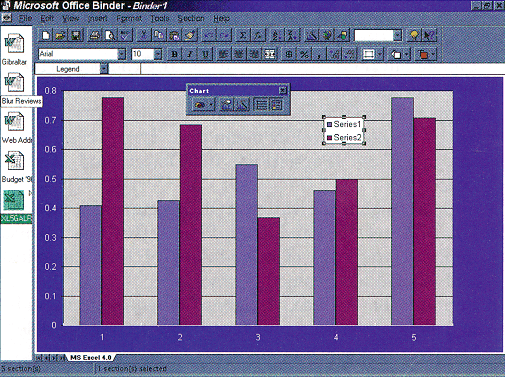Select the Budget section in binder pane
The height and width of the screenshot is (377, 505).
(16, 167)
